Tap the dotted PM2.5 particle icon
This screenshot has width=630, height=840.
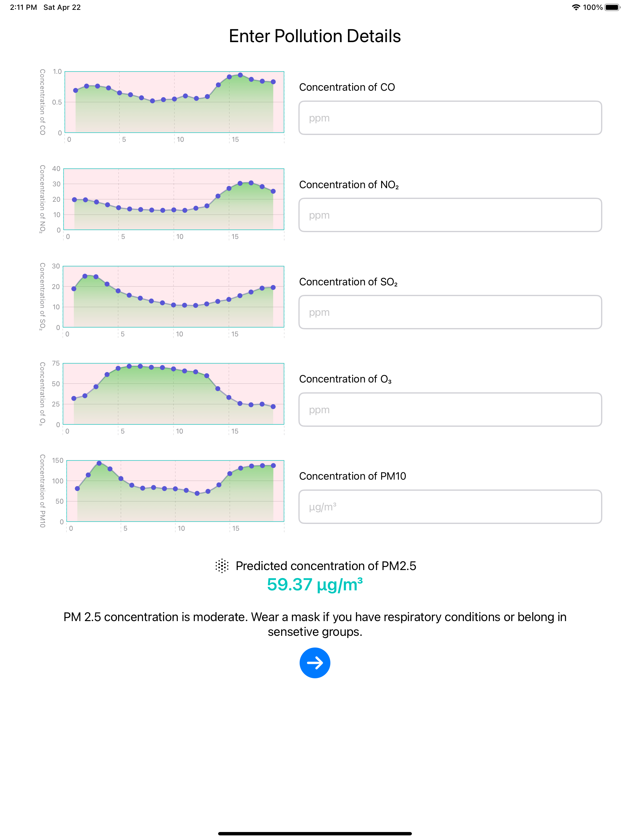(x=222, y=566)
